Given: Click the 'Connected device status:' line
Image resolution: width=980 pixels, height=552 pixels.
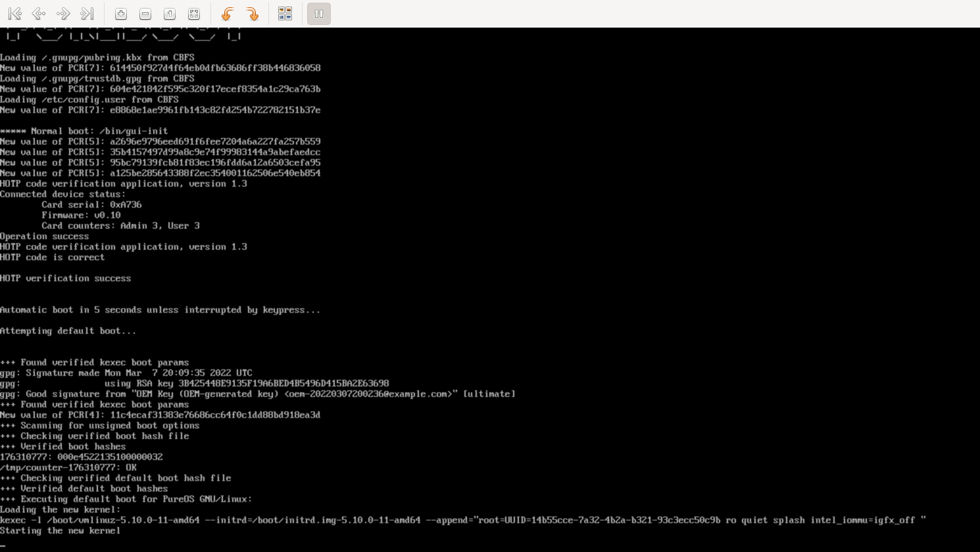Looking at the screenshot, I should pos(63,195).
